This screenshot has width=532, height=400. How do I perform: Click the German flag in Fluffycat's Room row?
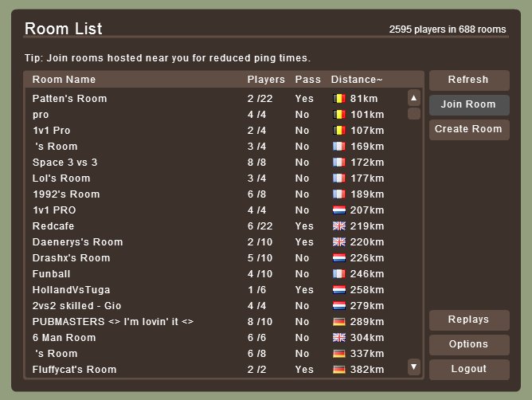339,370
